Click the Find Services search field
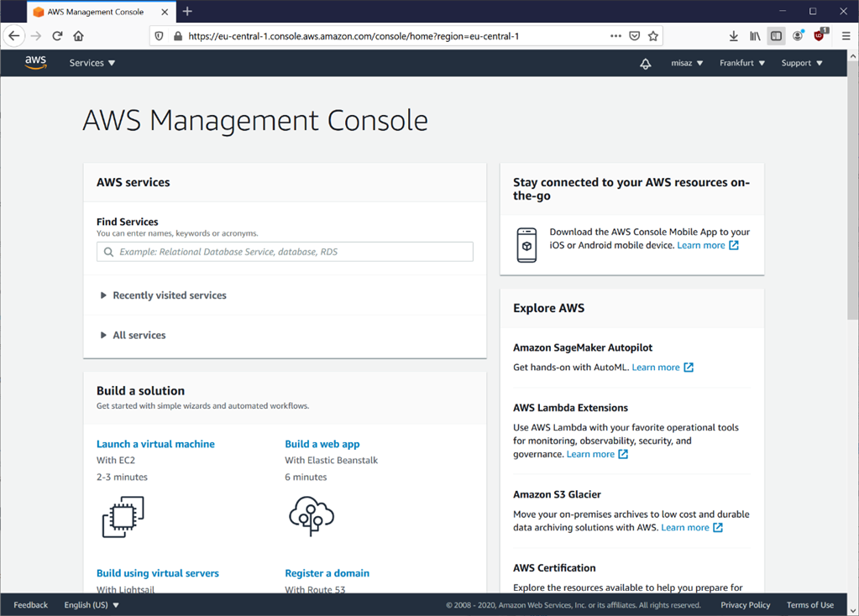This screenshot has width=859, height=616. coord(285,252)
